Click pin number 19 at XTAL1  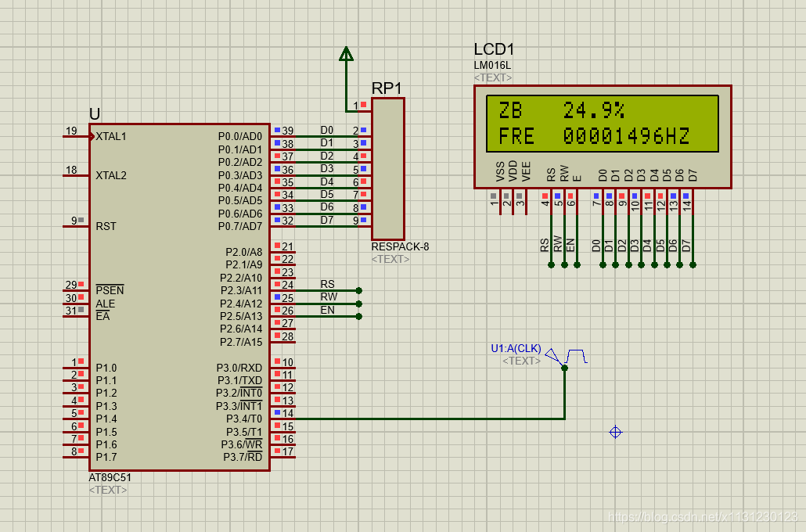(x=71, y=131)
